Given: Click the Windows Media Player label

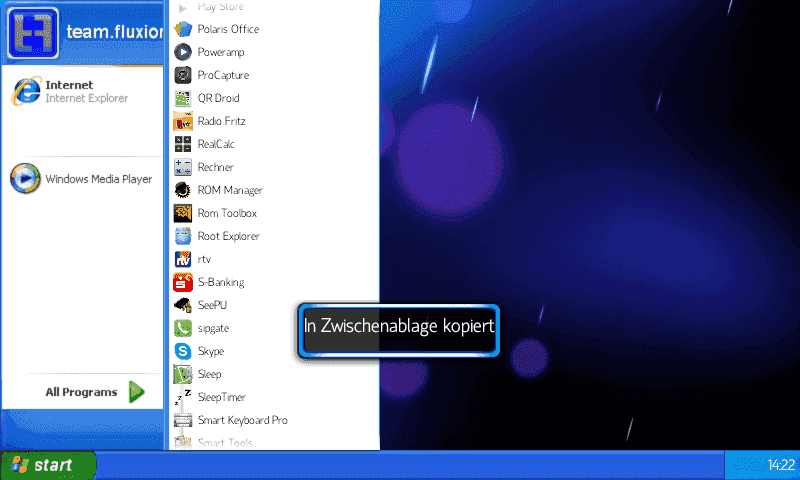Looking at the screenshot, I should 99,179.
